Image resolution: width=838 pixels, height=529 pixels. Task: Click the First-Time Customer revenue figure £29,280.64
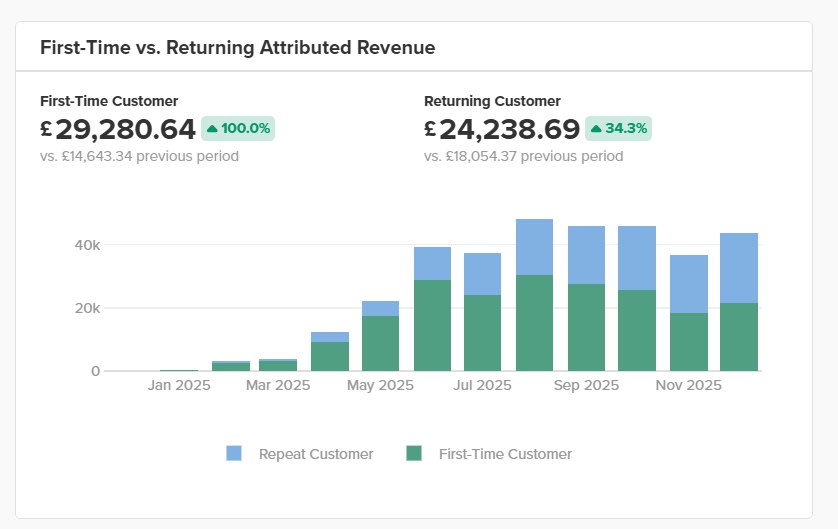(x=118, y=129)
